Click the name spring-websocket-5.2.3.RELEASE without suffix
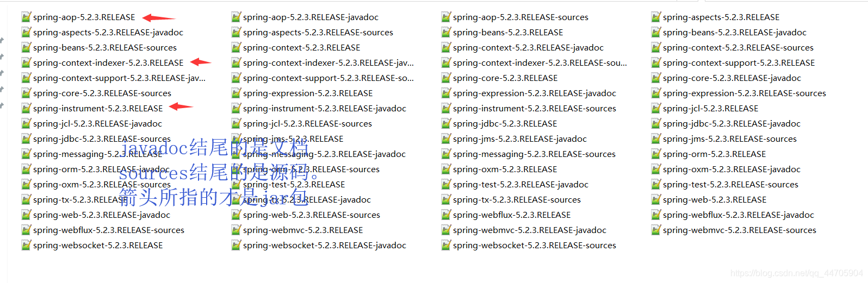The image size is (868, 283). tap(98, 246)
